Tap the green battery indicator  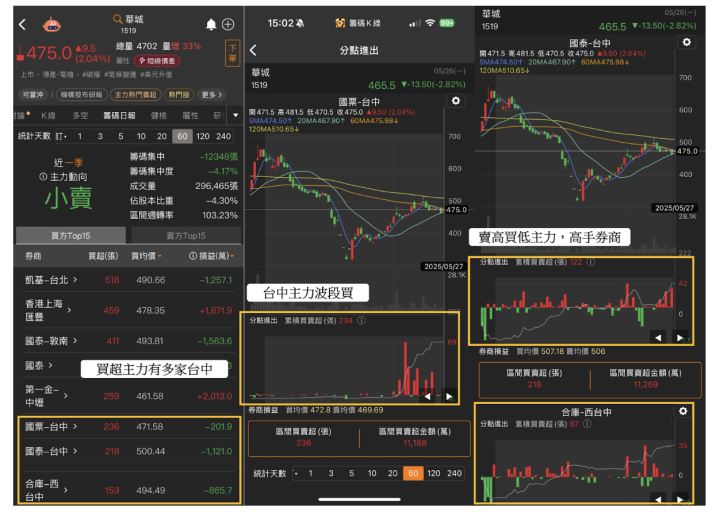[446, 23]
